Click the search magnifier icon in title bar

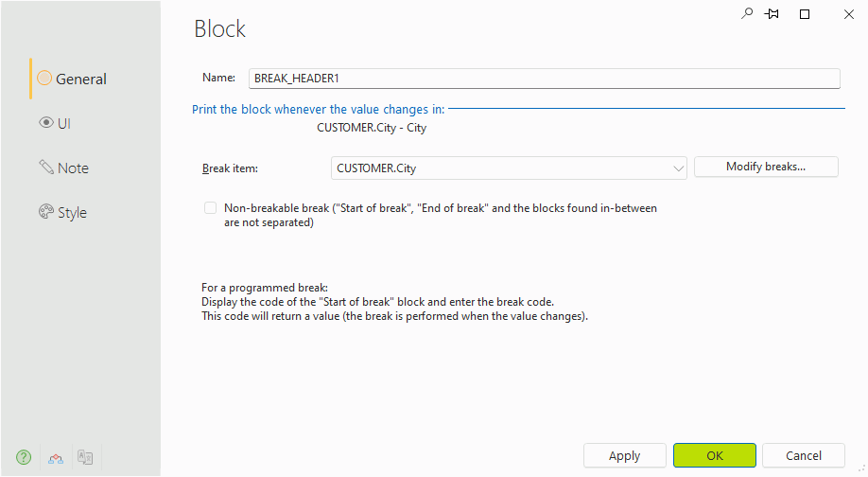pyautogui.click(x=747, y=13)
